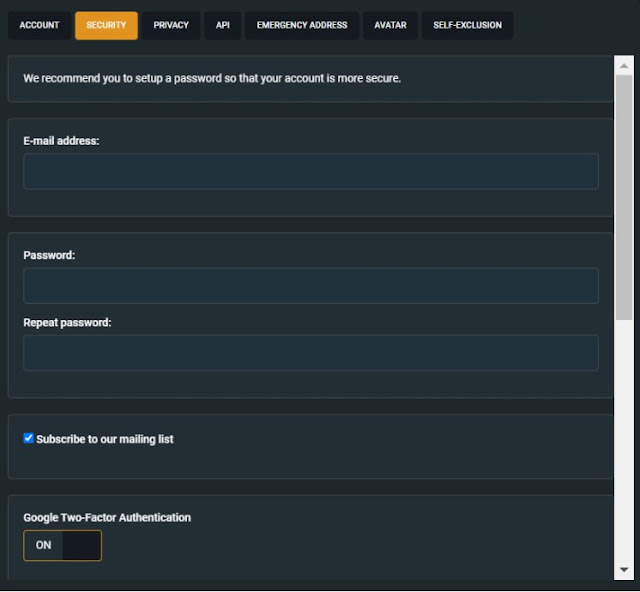
Task: Click the empty scrollbar track below thumb
Action: point(624,440)
